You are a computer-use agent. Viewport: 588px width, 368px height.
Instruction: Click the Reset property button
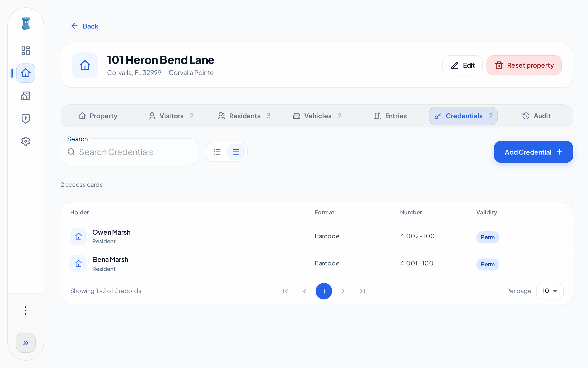[524, 65]
